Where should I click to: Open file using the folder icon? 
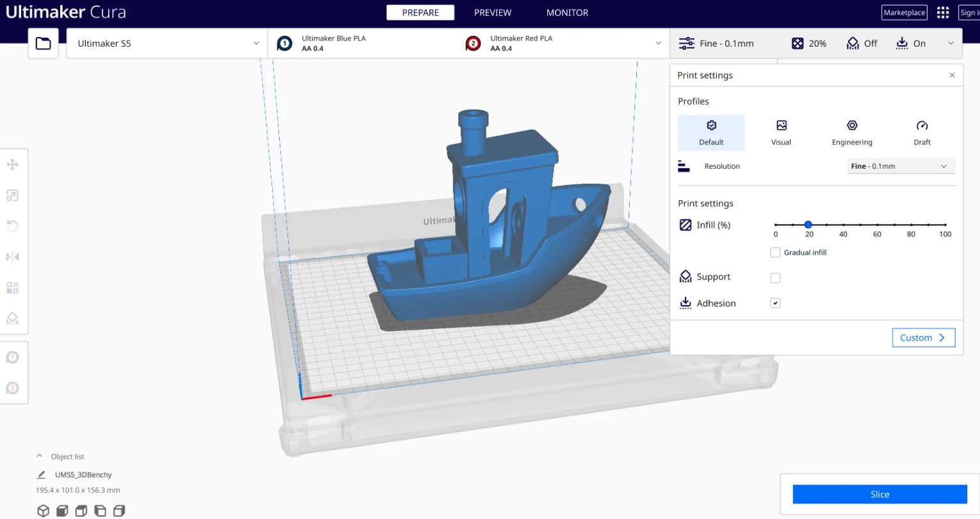(43, 44)
